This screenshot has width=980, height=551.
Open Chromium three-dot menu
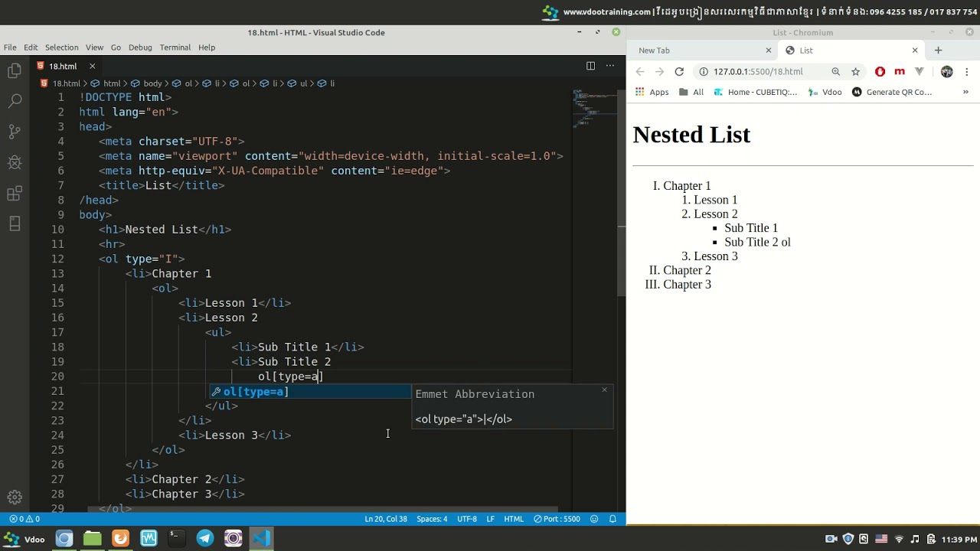click(x=967, y=71)
